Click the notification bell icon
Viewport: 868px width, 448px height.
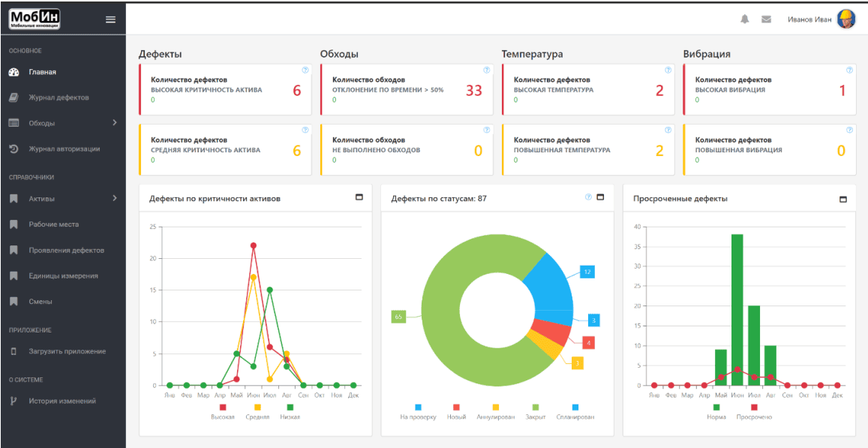click(745, 20)
